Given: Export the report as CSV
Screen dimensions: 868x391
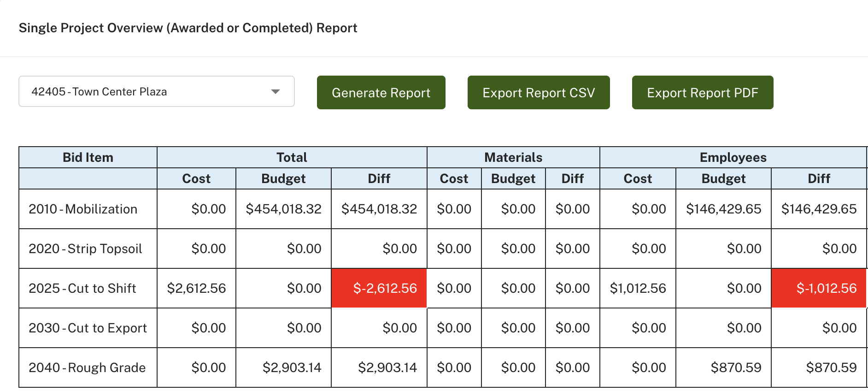Looking at the screenshot, I should pos(538,93).
